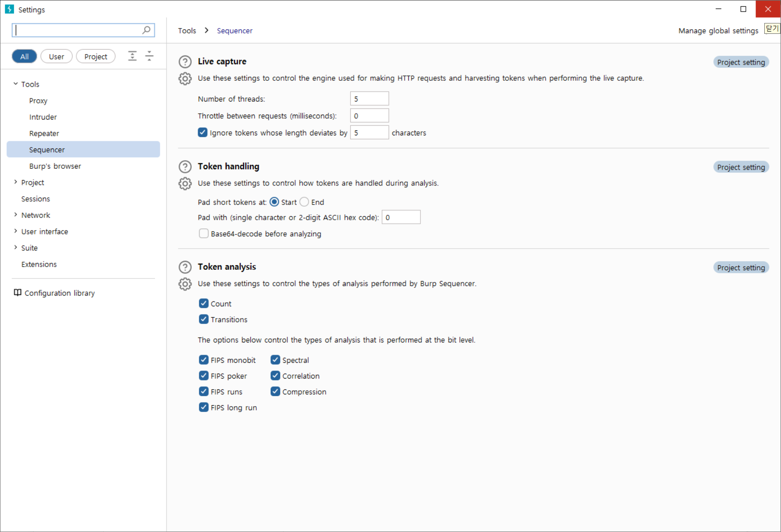Expand the Network tree node

click(16, 215)
